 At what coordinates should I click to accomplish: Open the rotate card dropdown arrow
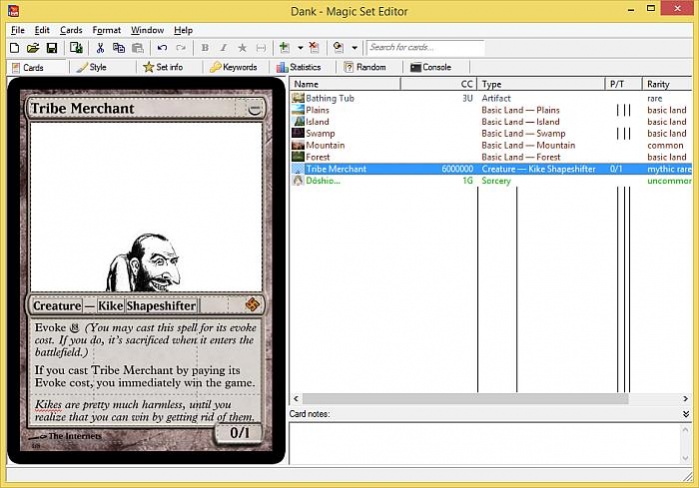pyautogui.click(x=354, y=48)
